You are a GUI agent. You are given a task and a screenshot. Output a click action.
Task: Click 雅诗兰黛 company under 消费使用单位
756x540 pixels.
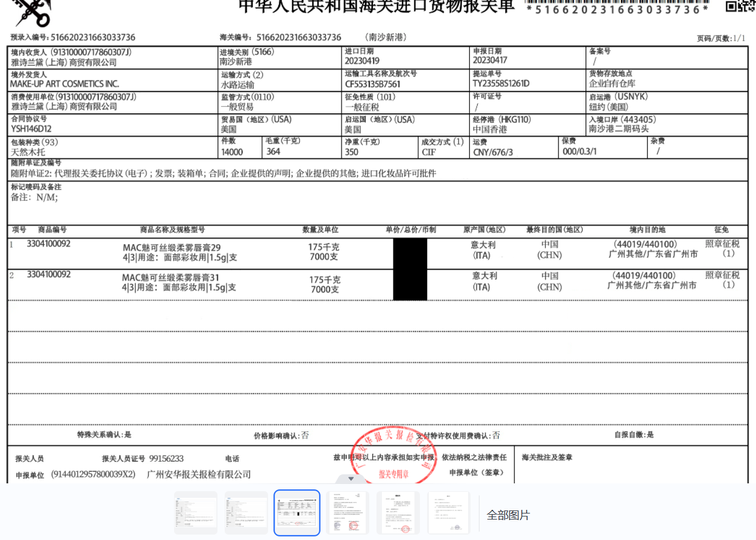click(x=64, y=107)
